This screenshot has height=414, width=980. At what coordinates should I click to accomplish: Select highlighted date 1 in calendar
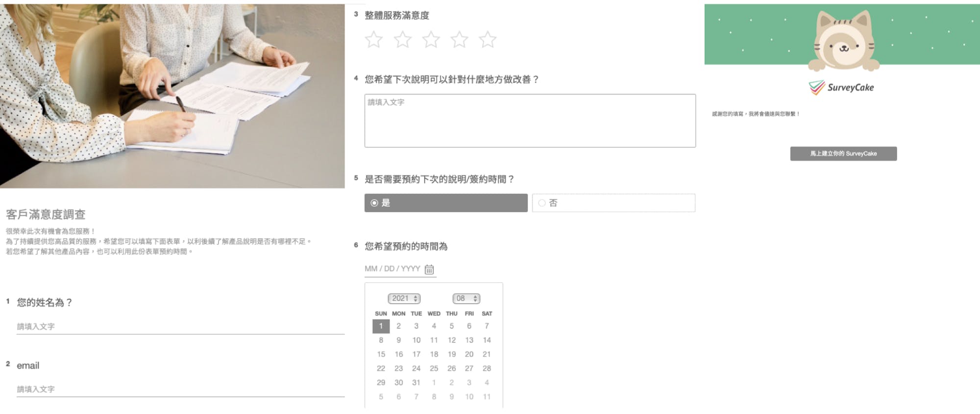381,326
